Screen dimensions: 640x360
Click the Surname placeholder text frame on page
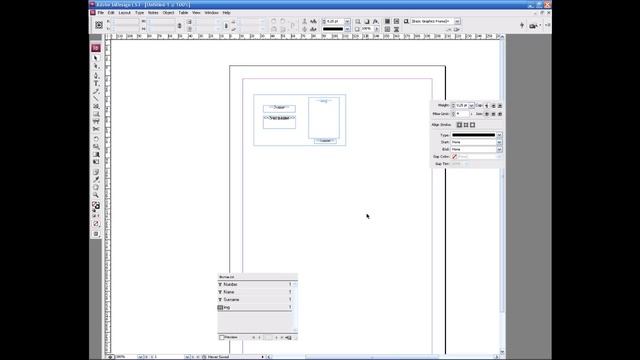(x=279, y=122)
